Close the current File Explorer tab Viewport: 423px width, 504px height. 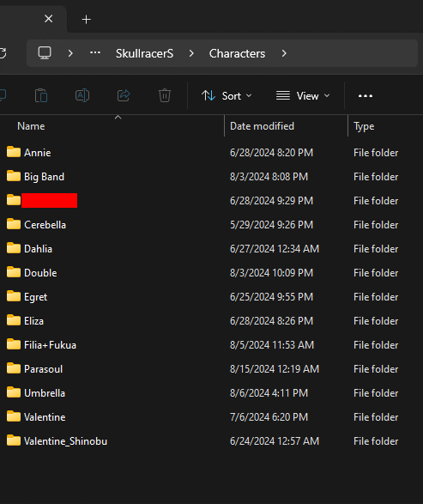tap(49, 19)
